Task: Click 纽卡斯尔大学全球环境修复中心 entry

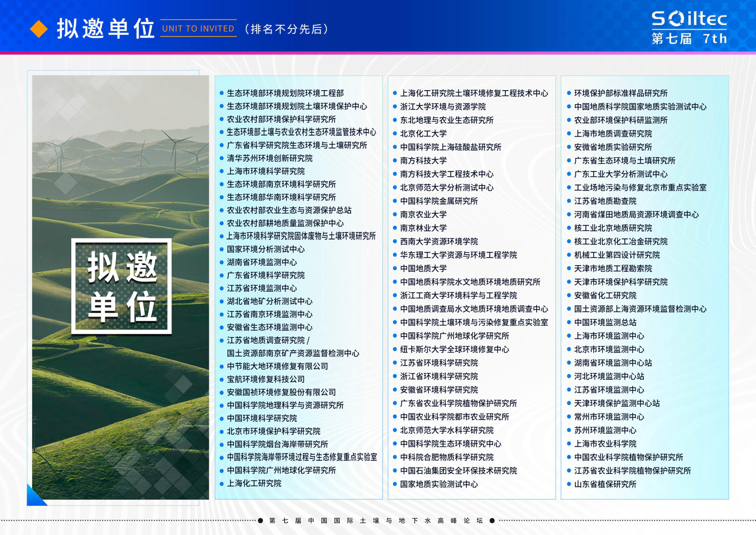Action: pos(455,349)
